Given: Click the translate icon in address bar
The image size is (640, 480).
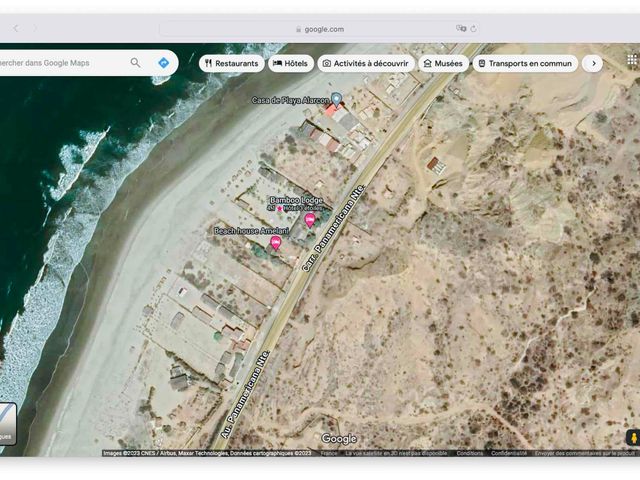Looking at the screenshot, I should pyautogui.click(x=461, y=29).
